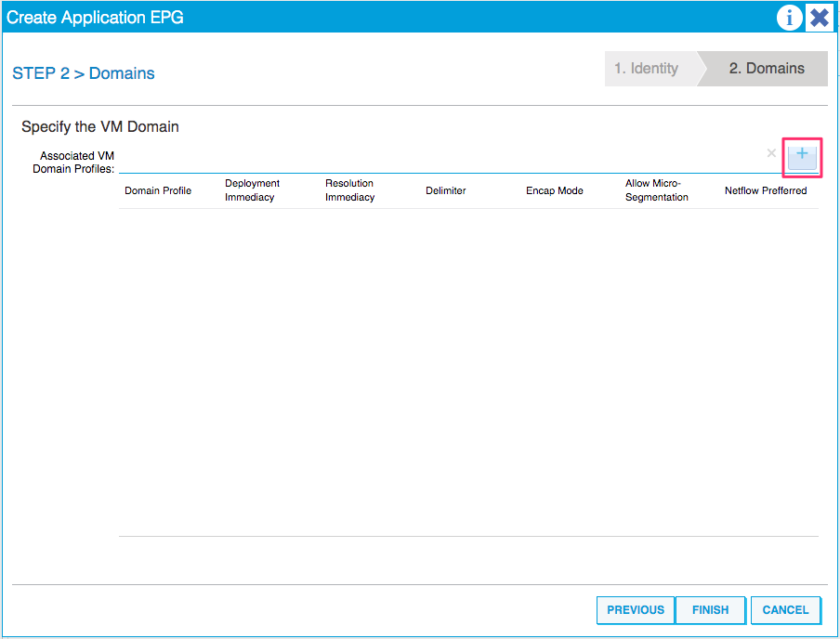
Task: Click the FINISH button
Action: (710, 610)
